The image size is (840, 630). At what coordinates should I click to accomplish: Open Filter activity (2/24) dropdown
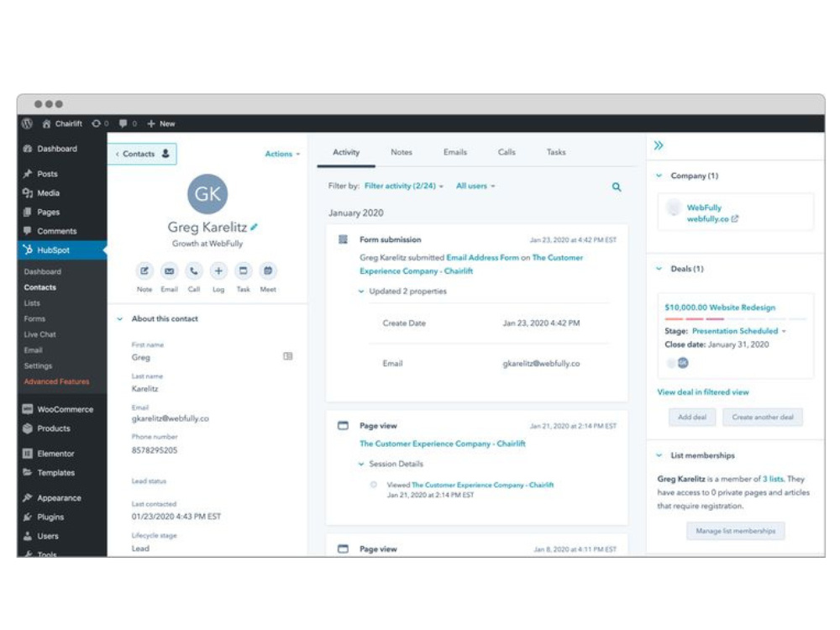pyautogui.click(x=403, y=186)
